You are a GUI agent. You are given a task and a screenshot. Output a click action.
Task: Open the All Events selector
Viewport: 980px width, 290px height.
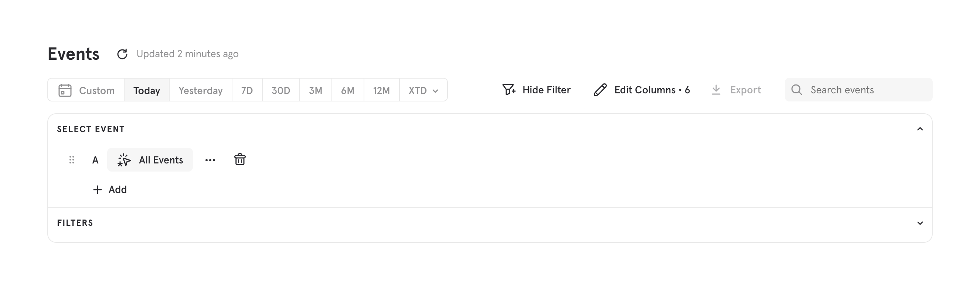pos(150,160)
